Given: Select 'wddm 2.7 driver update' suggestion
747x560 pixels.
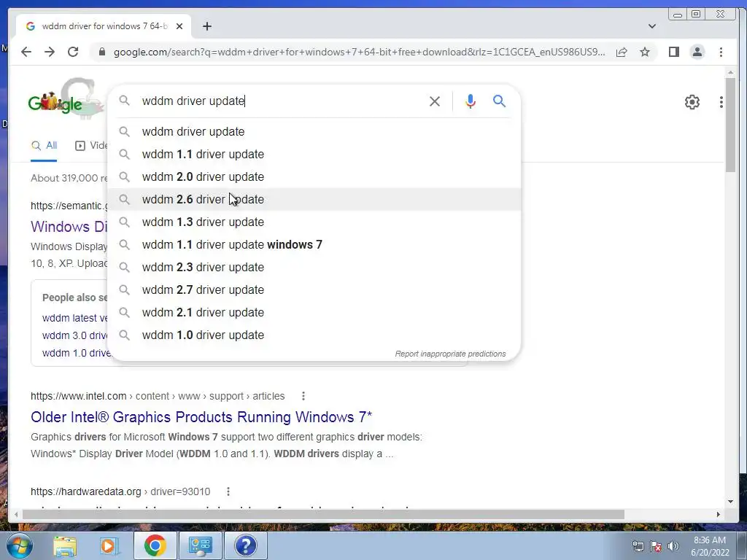Looking at the screenshot, I should click(314, 289).
